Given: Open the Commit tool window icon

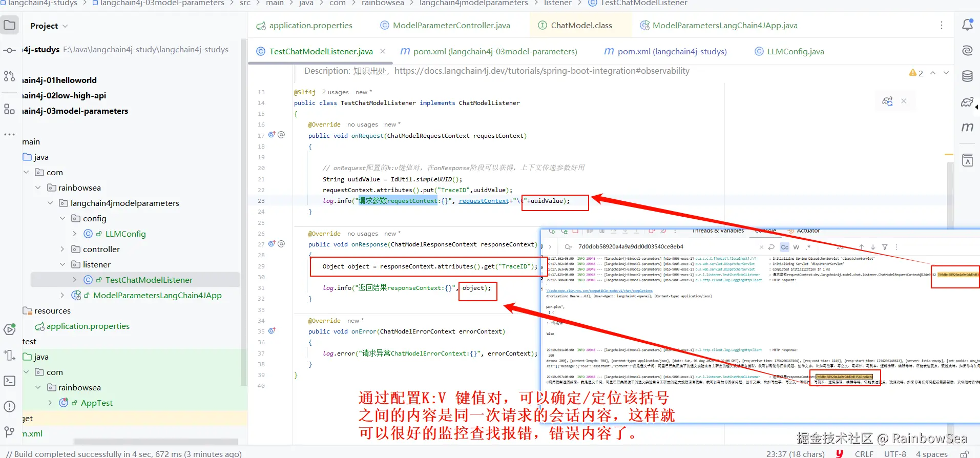Looking at the screenshot, I should click(10, 50).
